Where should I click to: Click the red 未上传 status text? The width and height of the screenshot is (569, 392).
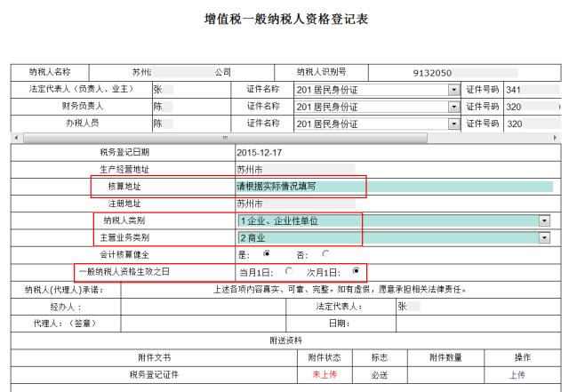325,374
